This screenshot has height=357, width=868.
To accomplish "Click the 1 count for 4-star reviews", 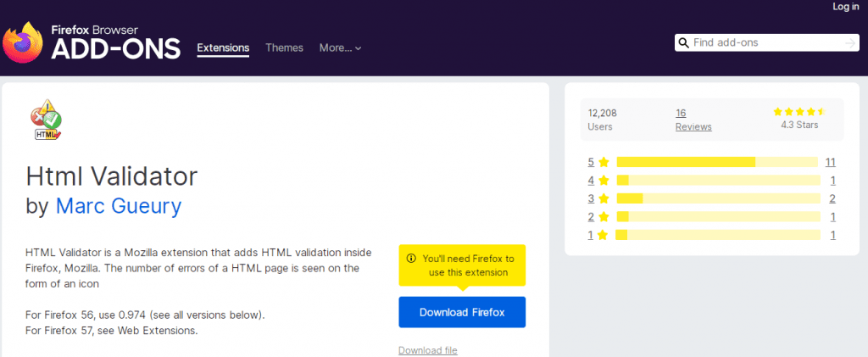I will [x=832, y=181].
